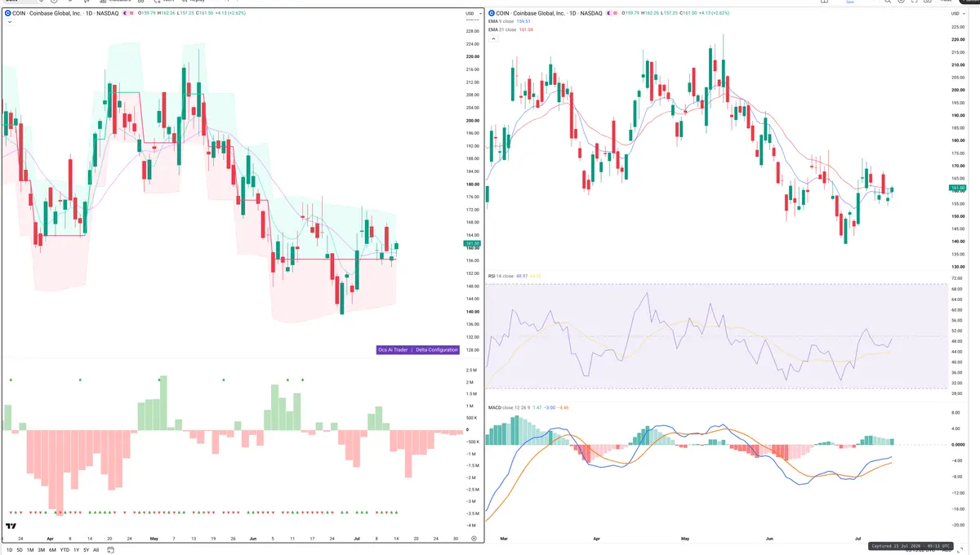Click the Coinbase logo icon in left chart title

(x=7, y=14)
